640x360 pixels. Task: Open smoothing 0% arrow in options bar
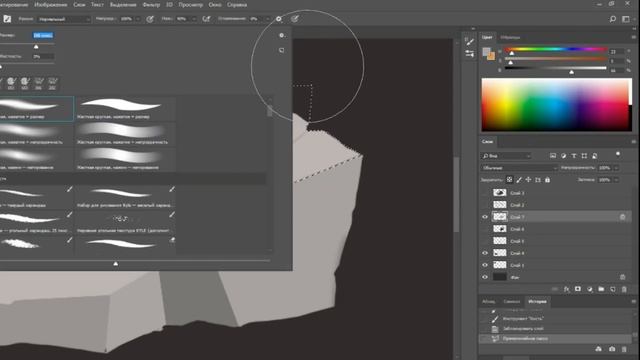[268, 19]
